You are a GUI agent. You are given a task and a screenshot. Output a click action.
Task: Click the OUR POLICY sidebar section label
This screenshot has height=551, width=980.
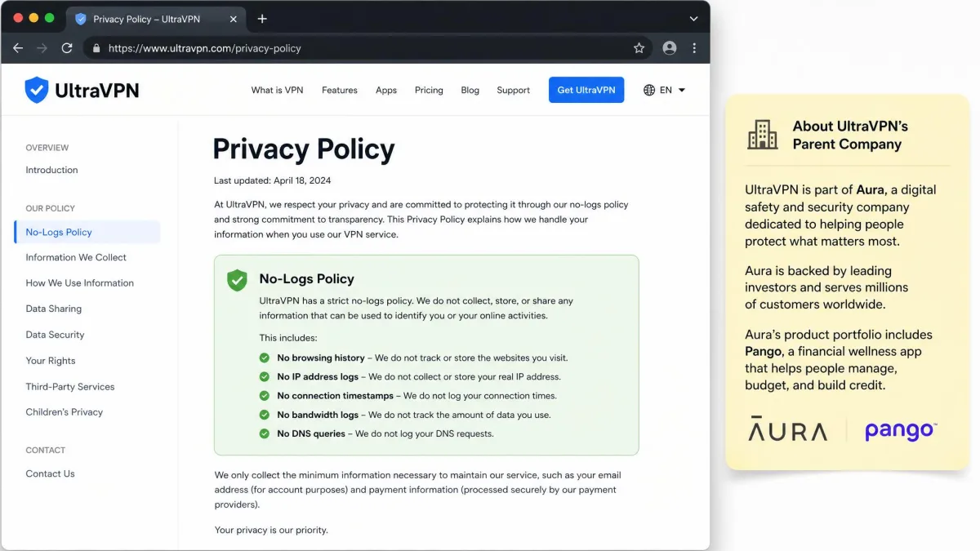50,208
